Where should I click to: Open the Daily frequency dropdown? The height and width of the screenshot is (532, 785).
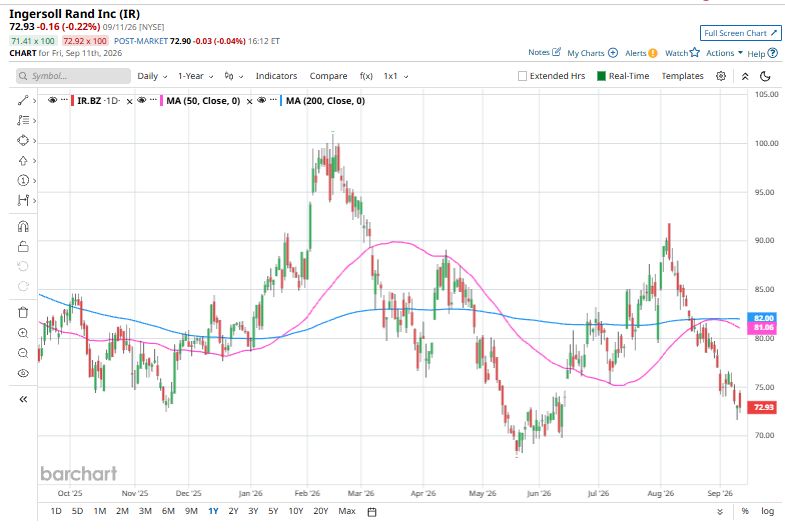152,76
